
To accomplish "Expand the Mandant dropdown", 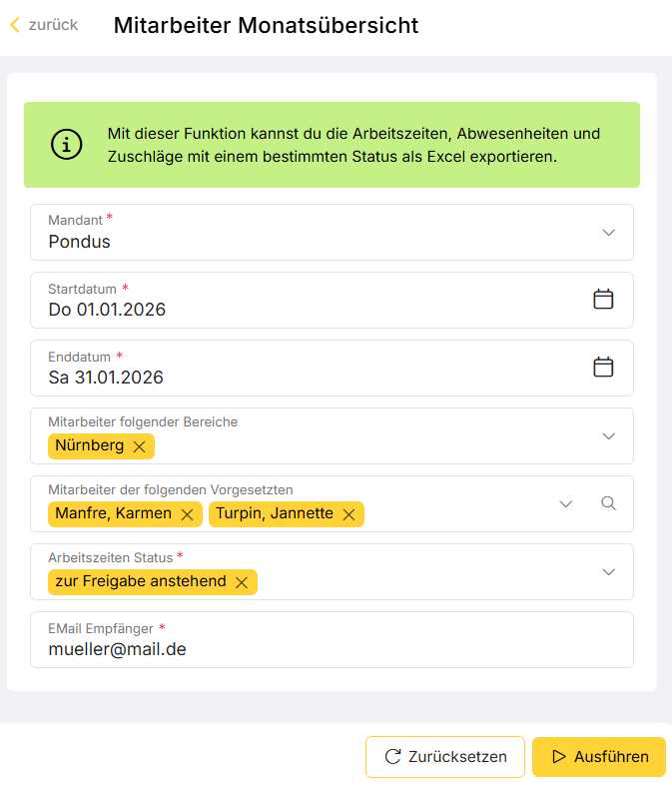I will (608, 233).
